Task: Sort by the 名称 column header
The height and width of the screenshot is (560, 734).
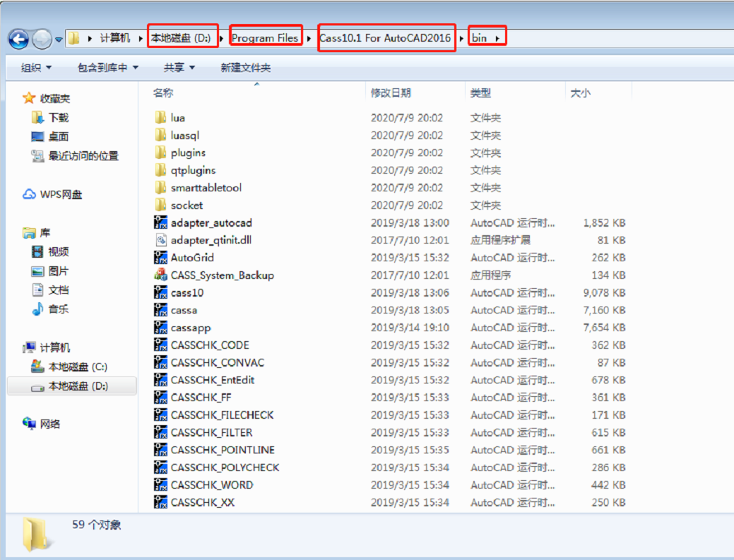Action: click(163, 93)
